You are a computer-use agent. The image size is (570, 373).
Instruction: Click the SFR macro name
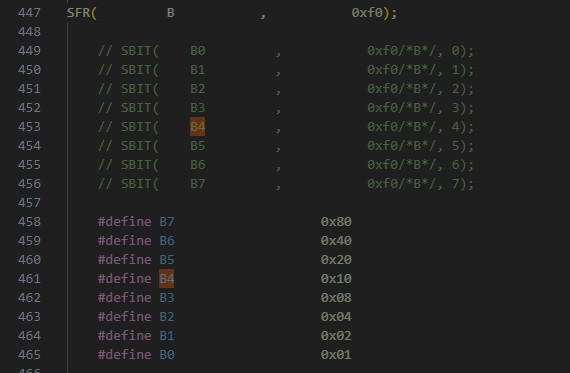pyautogui.click(x=78, y=13)
